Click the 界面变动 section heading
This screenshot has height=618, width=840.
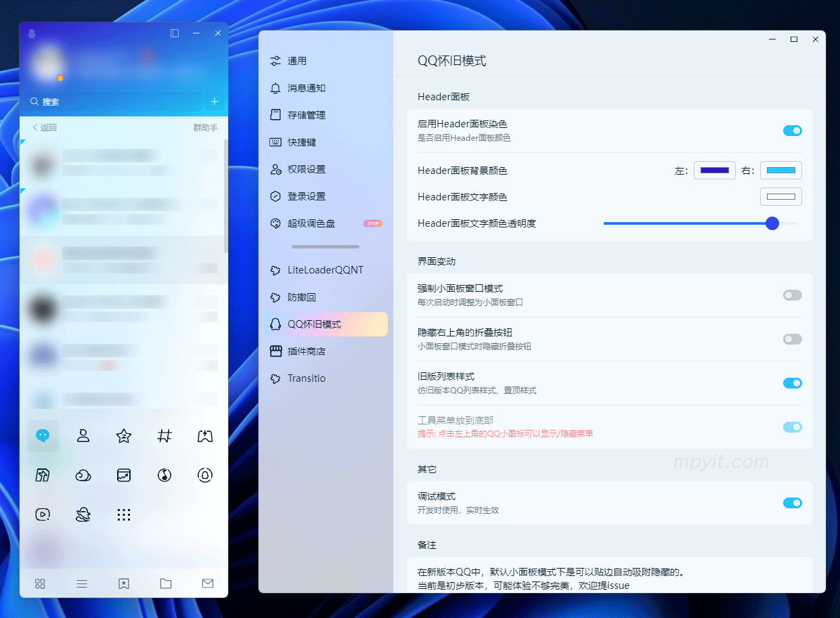[x=437, y=261]
